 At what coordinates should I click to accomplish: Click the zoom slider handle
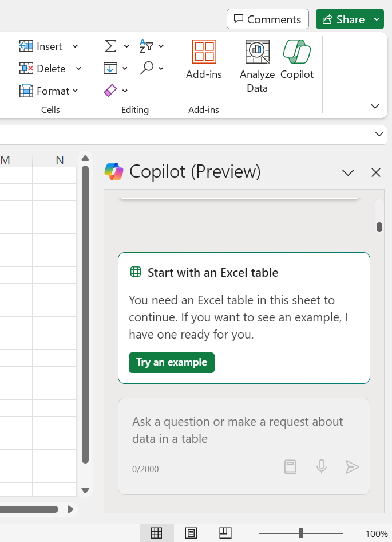[x=301, y=533]
